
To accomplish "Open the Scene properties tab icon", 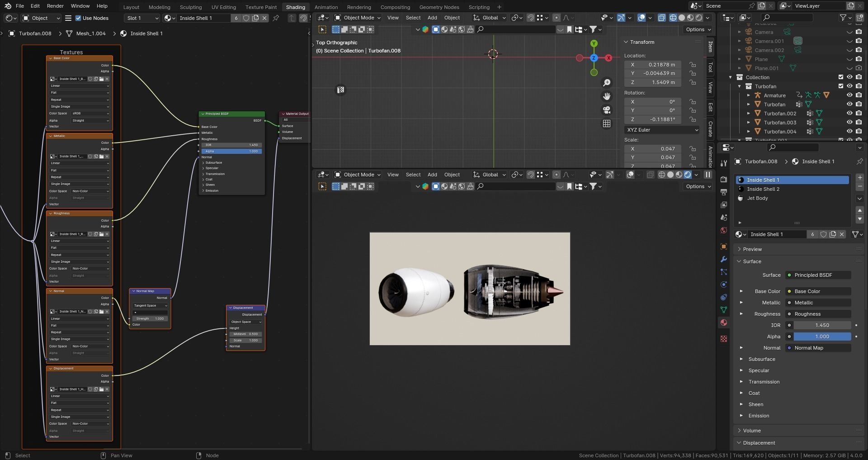I will (x=724, y=218).
